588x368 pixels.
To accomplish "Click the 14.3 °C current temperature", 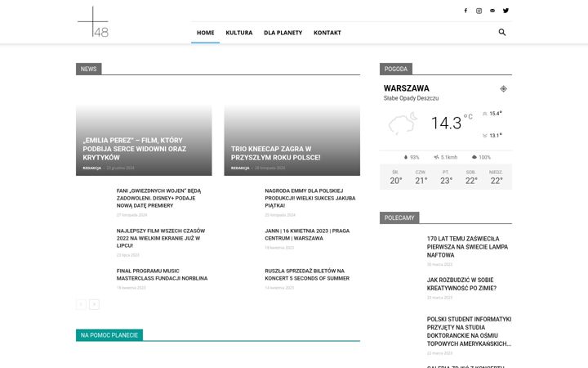I will (x=452, y=123).
